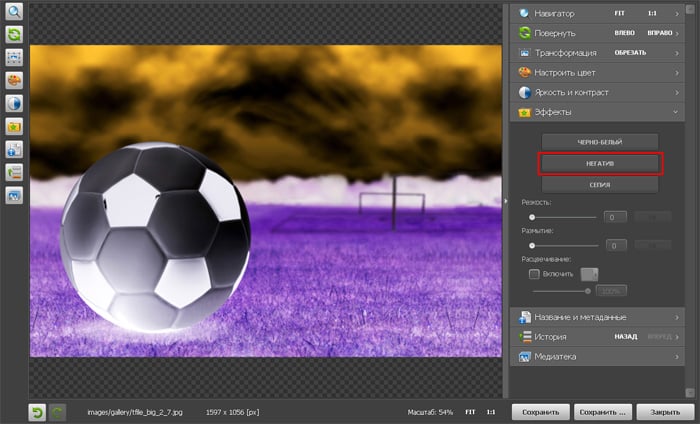The image size is (700, 424).
Task: Apply the ЧЕРНО-БЕЛЫЙ effect
Action: coord(599,141)
